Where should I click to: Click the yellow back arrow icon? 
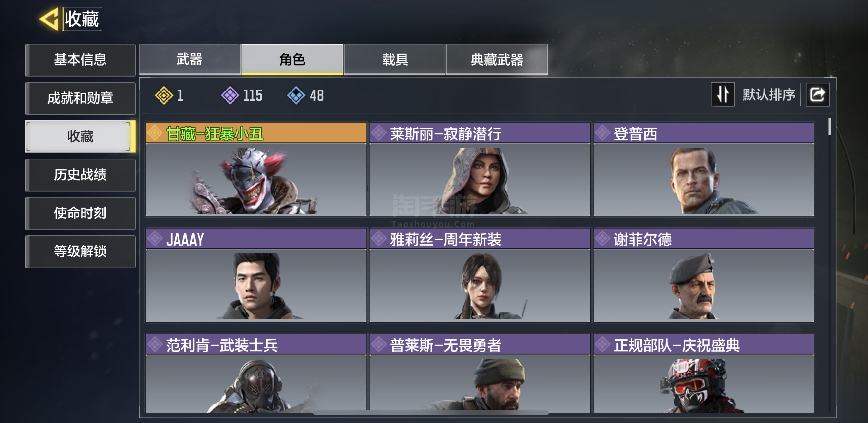coord(49,19)
